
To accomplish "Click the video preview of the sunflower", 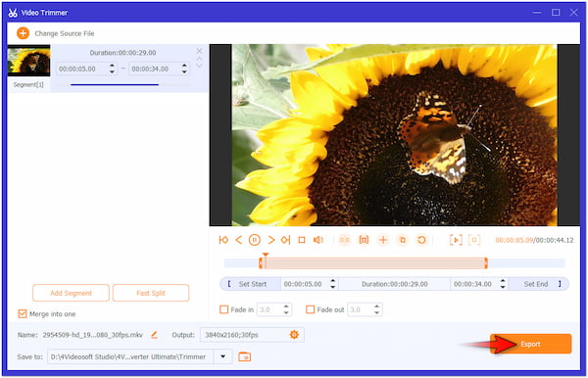I will (x=395, y=135).
